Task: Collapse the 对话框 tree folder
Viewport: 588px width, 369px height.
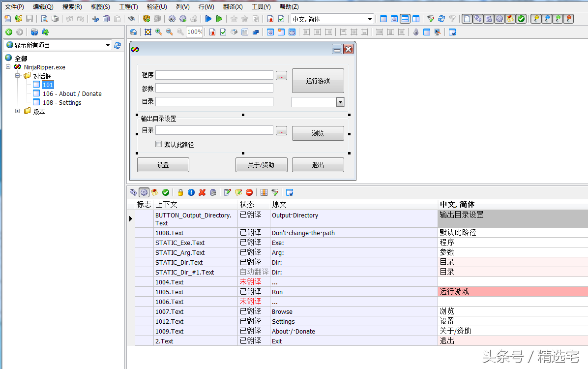Action: click(x=18, y=76)
